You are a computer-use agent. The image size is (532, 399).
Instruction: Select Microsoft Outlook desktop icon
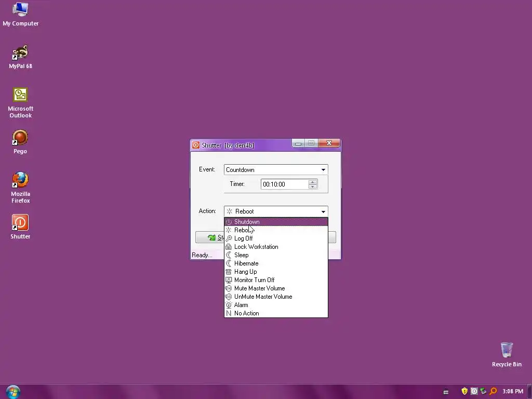tap(20, 103)
